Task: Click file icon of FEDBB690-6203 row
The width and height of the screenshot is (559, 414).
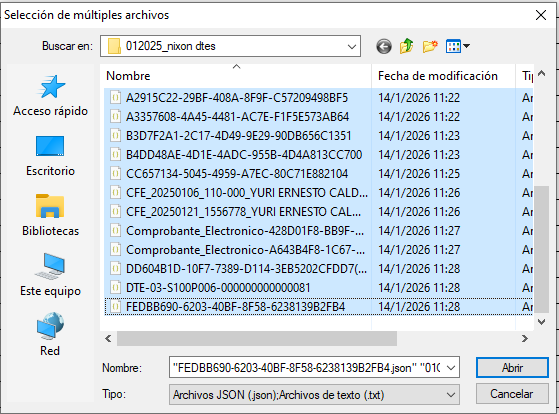Action: click(x=115, y=306)
